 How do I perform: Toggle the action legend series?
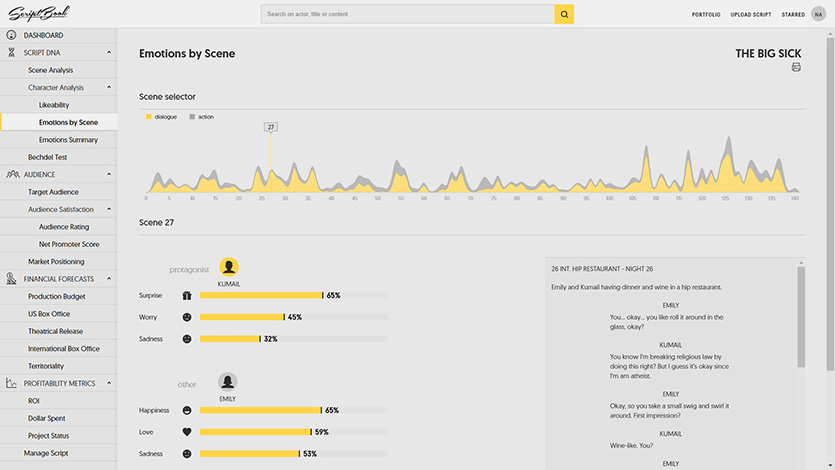pos(201,117)
